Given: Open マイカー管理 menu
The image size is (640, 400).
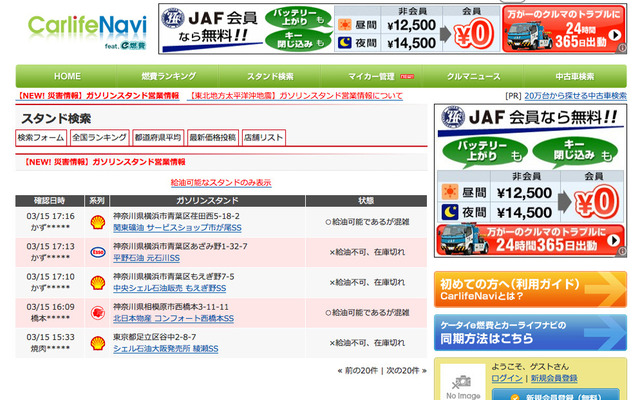Looking at the screenshot, I should 371,76.
